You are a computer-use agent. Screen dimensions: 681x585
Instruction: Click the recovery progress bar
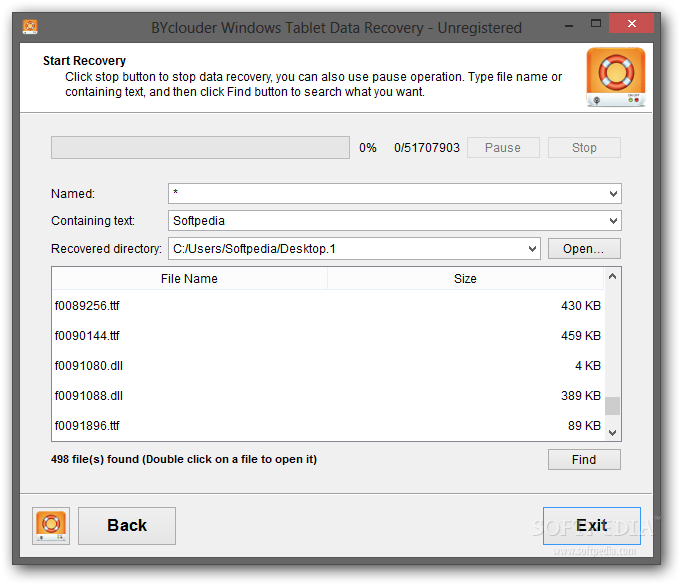click(200, 148)
